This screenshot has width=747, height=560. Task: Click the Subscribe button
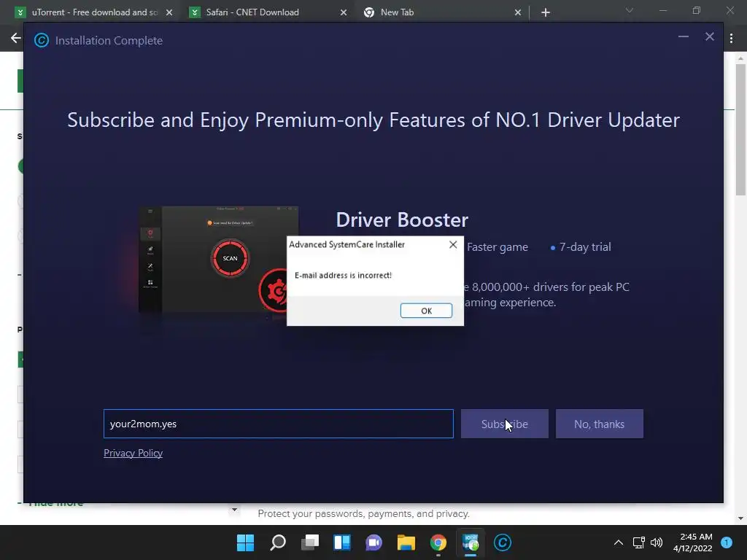coord(505,424)
